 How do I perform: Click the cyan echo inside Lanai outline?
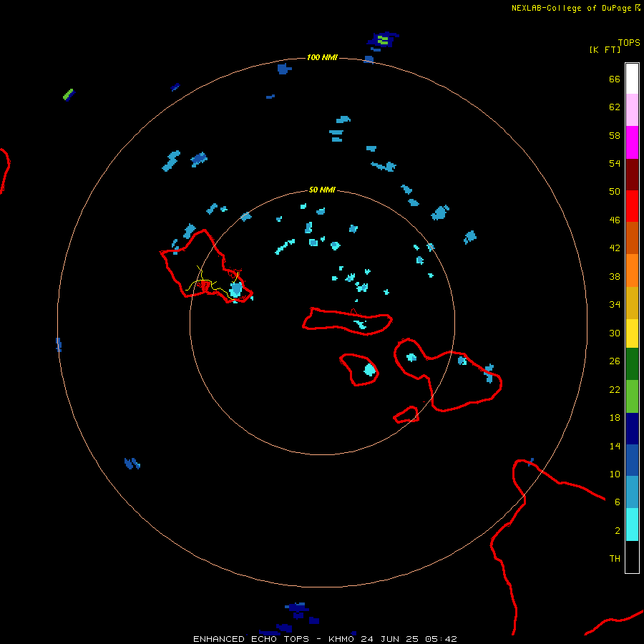click(370, 370)
